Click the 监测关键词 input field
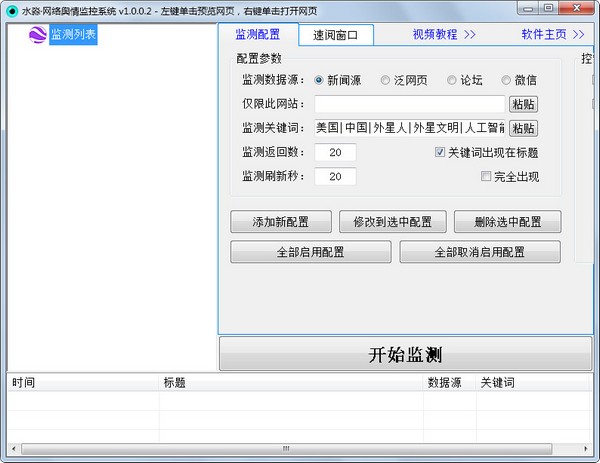This screenshot has height=463, width=600. tap(410, 128)
